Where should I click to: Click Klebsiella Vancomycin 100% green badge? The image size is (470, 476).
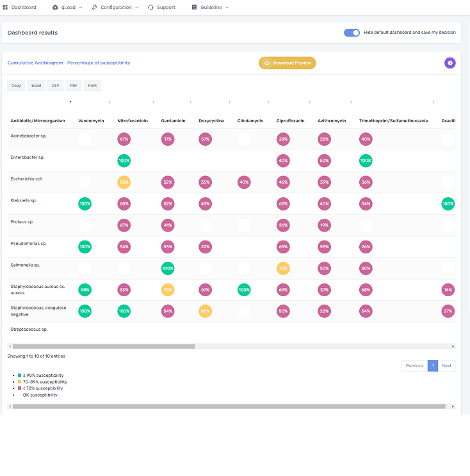[x=85, y=204]
